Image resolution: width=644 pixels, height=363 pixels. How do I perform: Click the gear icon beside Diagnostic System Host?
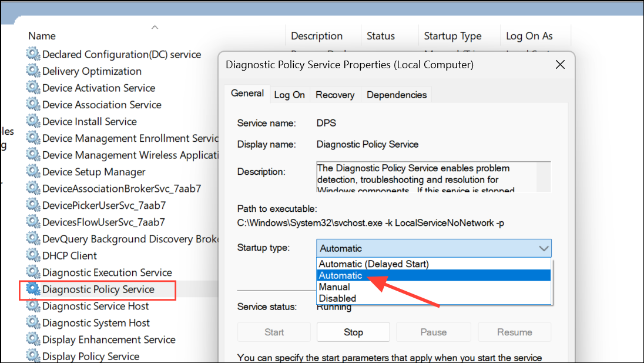[33, 323]
